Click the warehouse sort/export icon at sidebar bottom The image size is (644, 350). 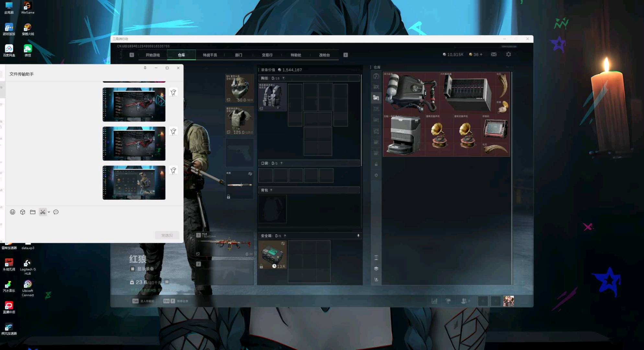pos(376,279)
